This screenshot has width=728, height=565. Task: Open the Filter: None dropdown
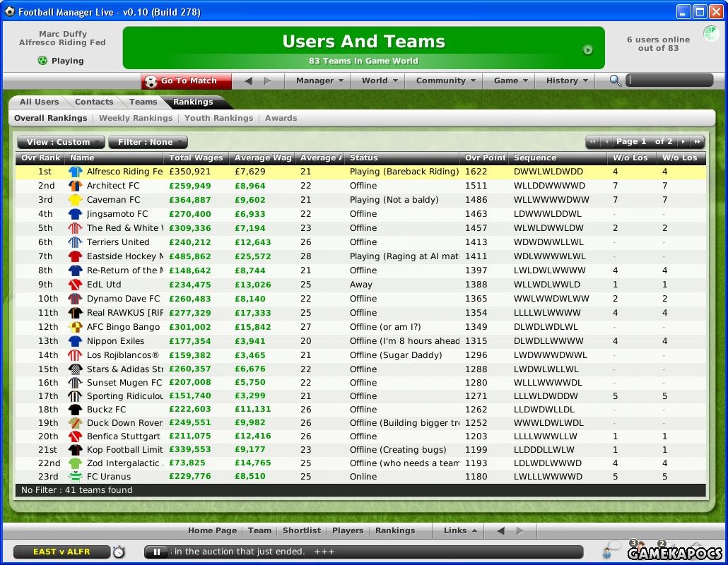click(x=148, y=142)
